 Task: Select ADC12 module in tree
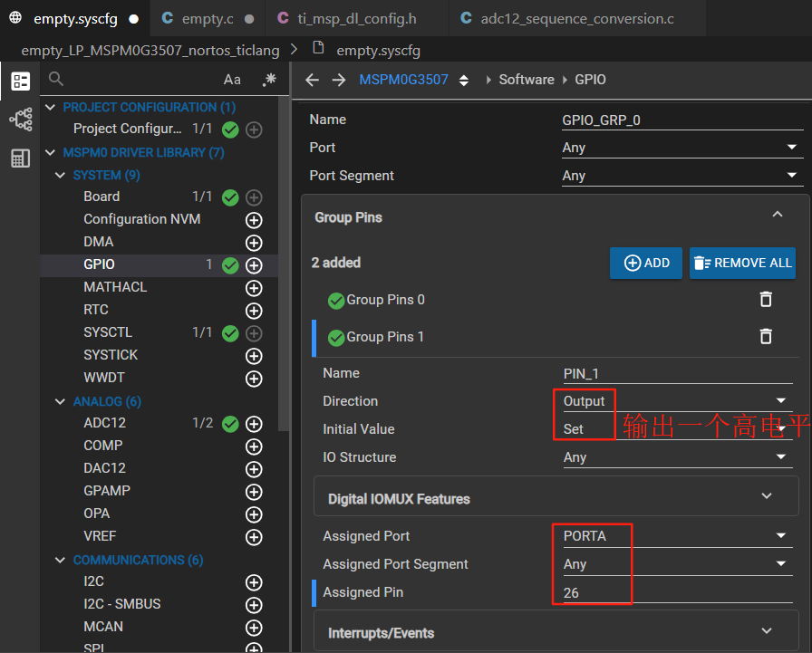click(x=104, y=423)
